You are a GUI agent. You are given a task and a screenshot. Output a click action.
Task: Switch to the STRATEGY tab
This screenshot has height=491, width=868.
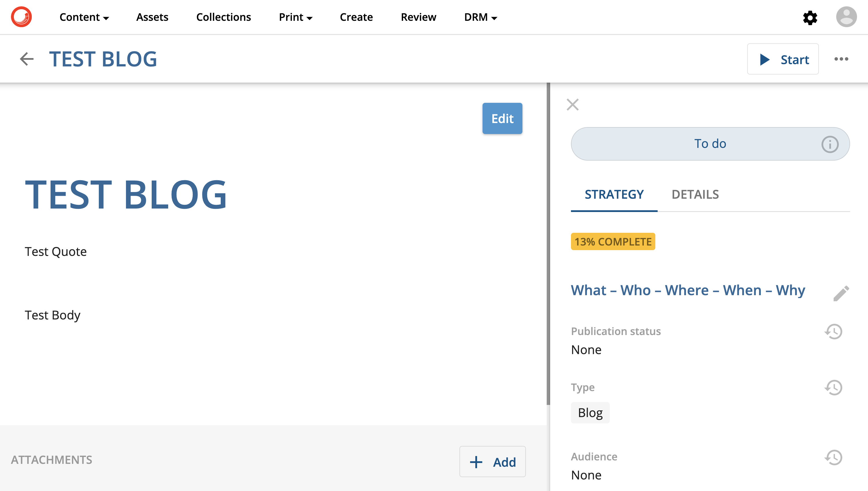point(614,195)
